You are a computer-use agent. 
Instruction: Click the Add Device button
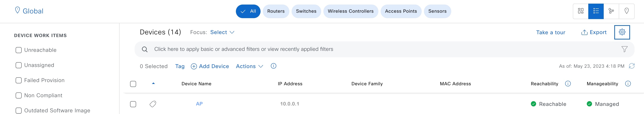coord(210,66)
